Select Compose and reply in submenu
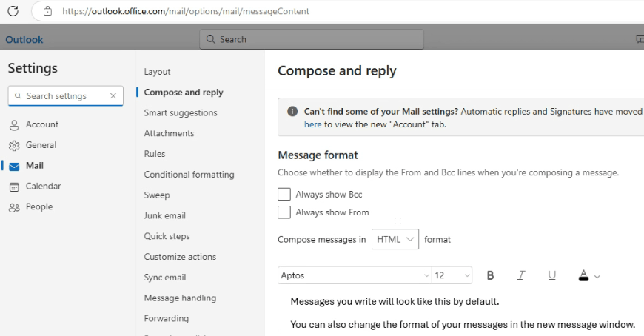Screen dimensions: 644x336 (183, 92)
